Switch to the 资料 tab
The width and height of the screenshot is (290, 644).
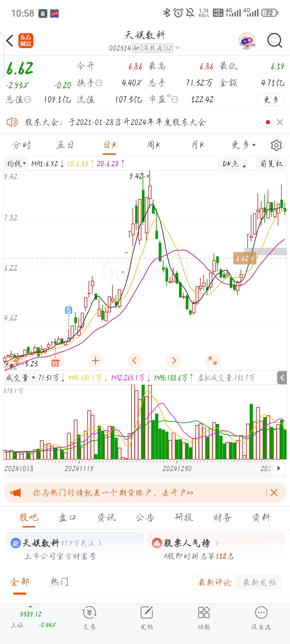tap(261, 518)
